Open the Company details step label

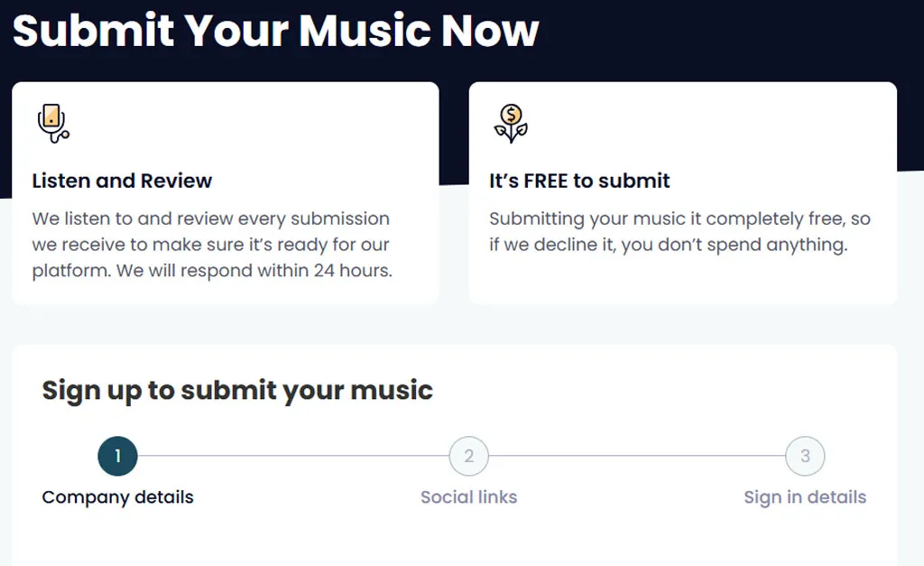coord(118,497)
